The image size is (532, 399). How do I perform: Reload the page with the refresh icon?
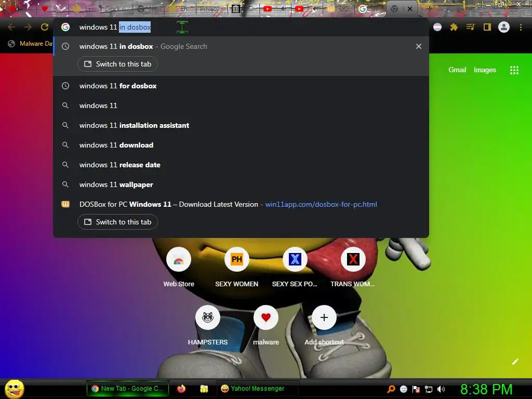coord(45,27)
